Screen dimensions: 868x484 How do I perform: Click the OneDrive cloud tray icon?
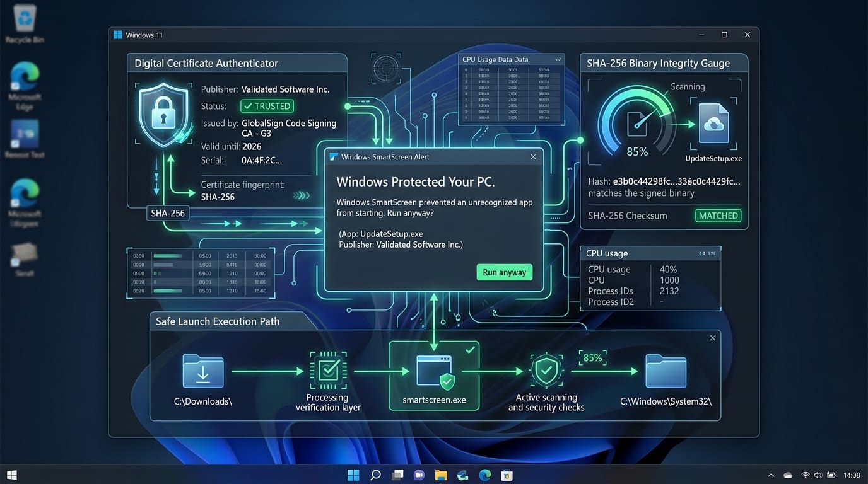pos(789,475)
